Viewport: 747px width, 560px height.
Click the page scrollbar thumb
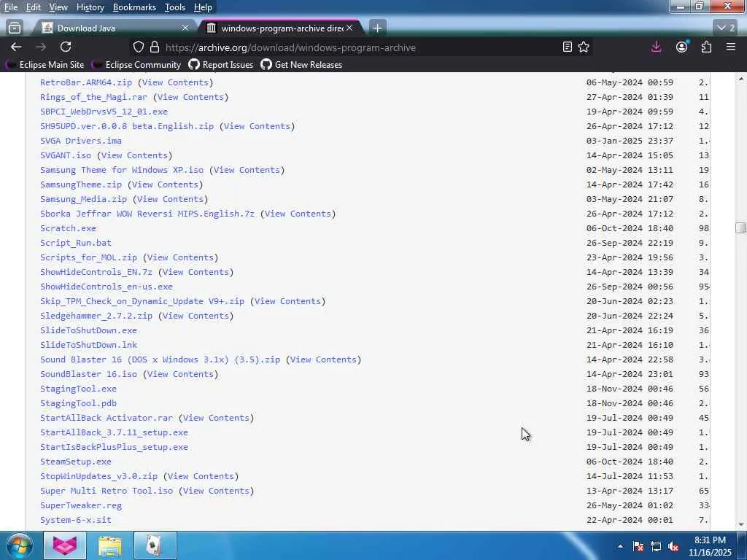click(740, 227)
